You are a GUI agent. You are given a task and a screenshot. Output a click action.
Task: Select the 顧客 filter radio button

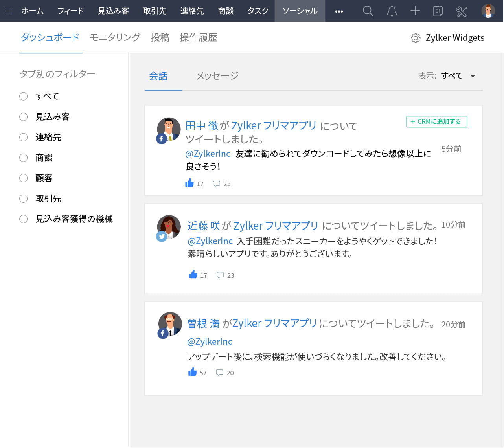[x=24, y=178]
